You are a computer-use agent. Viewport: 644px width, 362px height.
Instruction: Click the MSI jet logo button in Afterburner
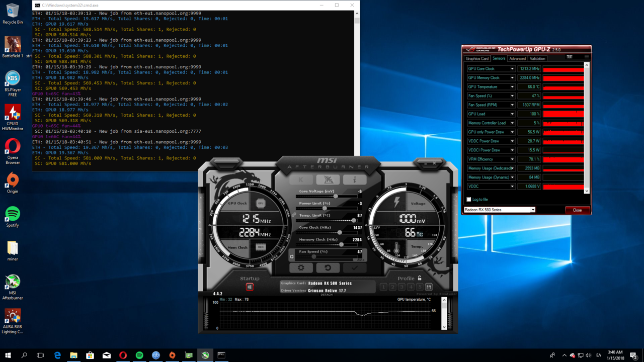328,179
